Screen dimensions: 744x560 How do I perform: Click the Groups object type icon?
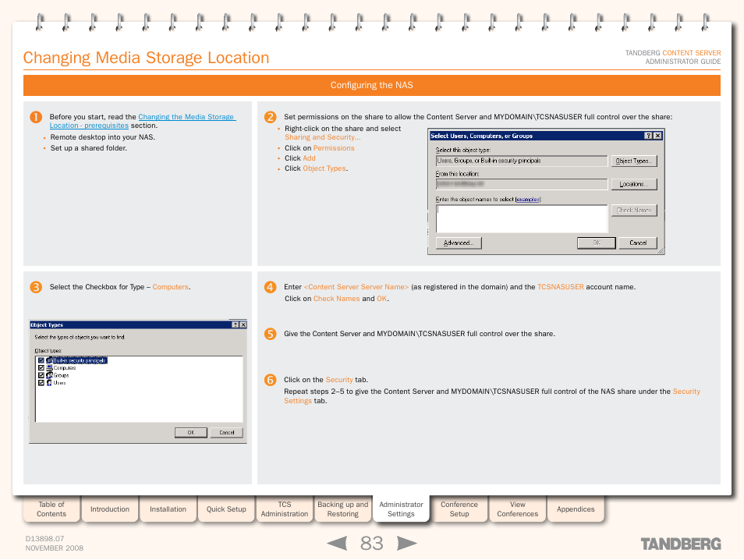tap(49, 375)
